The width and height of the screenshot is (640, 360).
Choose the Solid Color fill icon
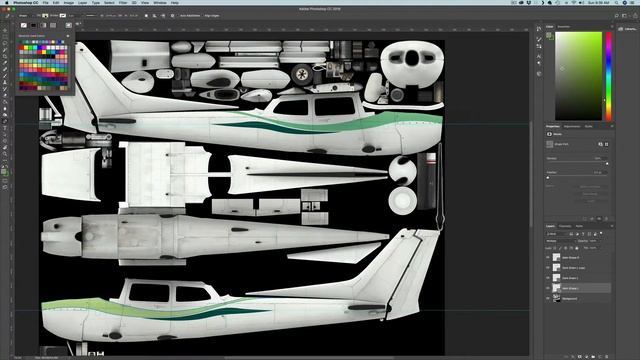[33, 25]
